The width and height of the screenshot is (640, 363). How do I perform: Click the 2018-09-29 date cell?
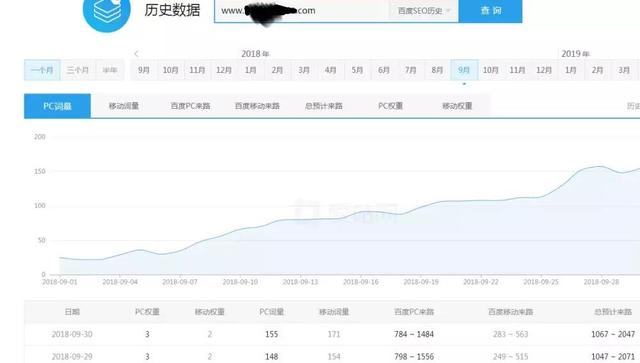coord(72,356)
